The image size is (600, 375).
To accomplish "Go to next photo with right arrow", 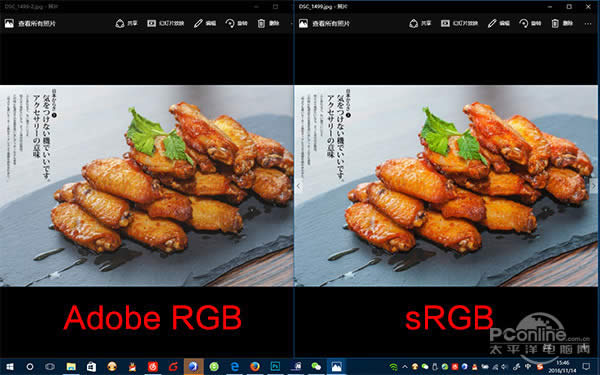I will (593, 186).
